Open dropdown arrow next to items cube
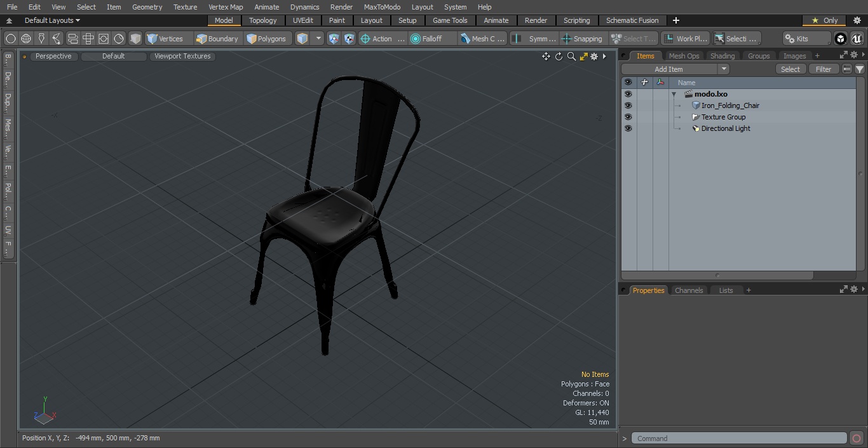The width and height of the screenshot is (868, 448). 319,39
